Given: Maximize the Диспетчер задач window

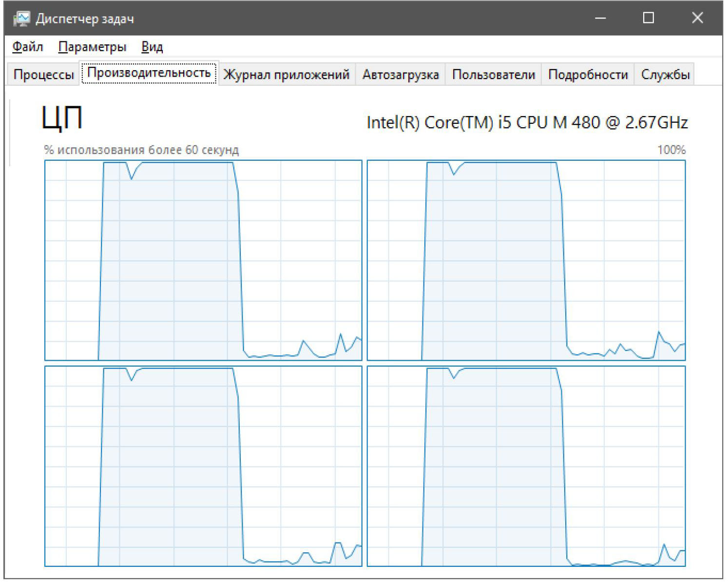Looking at the screenshot, I should (x=648, y=19).
